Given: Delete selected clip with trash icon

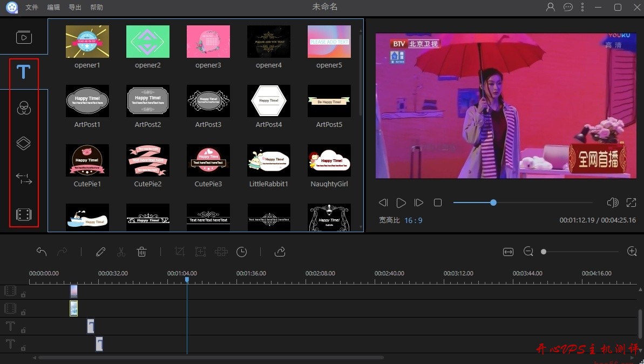Looking at the screenshot, I should tap(141, 252).
